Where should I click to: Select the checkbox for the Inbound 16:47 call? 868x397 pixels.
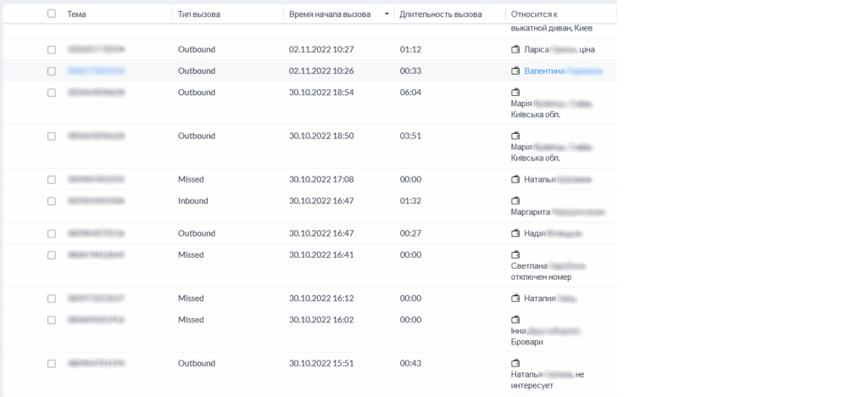[x=52, y=201]
